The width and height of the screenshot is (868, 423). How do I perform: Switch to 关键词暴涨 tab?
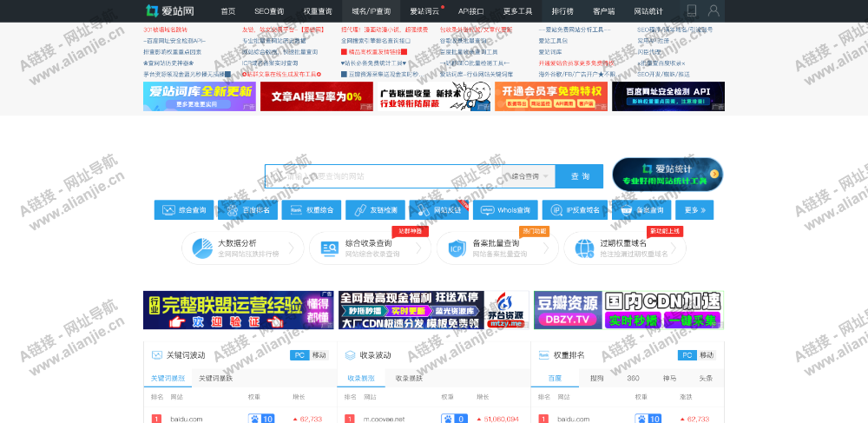click(x=168, y=378)
